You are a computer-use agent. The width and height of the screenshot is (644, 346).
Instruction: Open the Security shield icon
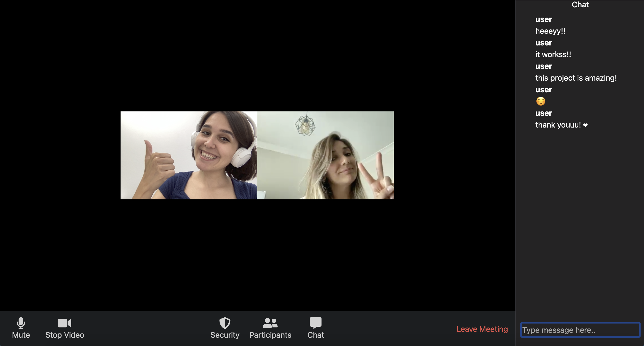[224, 323]
